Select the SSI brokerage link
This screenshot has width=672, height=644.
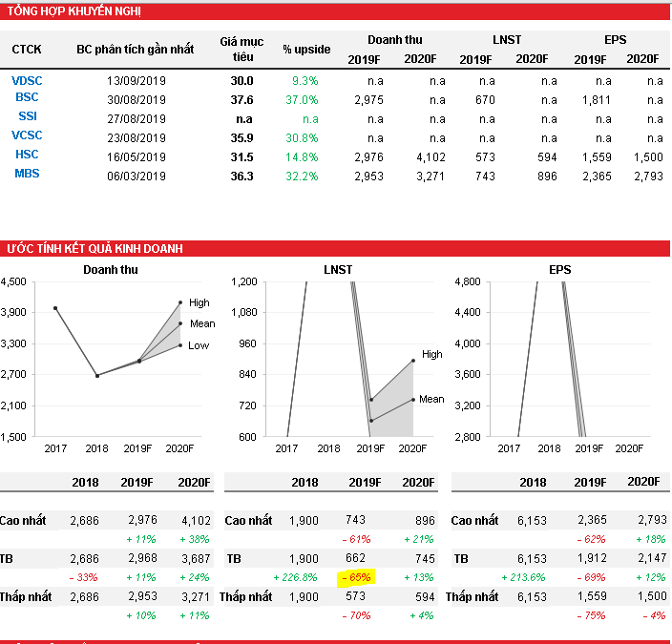27,116
